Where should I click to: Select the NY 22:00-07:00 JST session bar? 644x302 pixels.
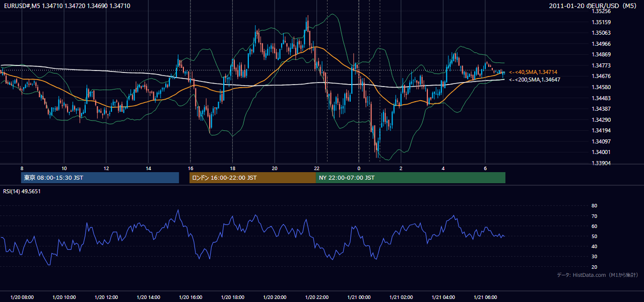[x=411, y=178]
